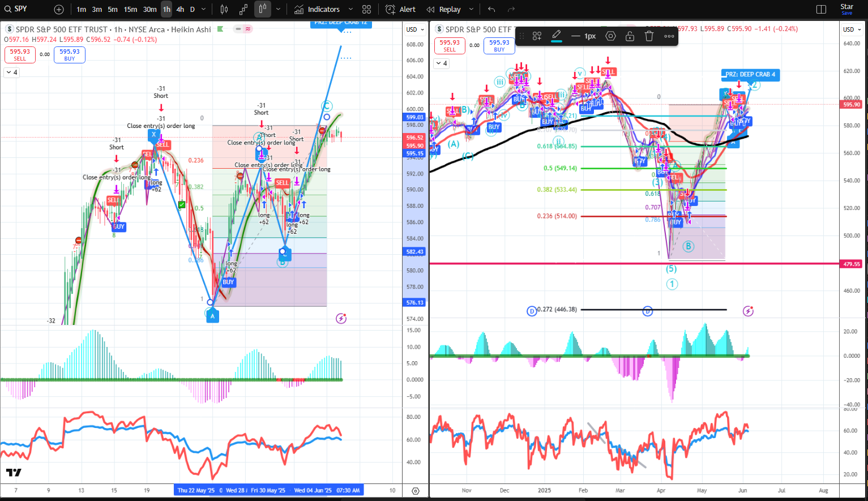Select the blue X pattern point on left chart
This screenshot has height=501, width=868.
point(153,135)
